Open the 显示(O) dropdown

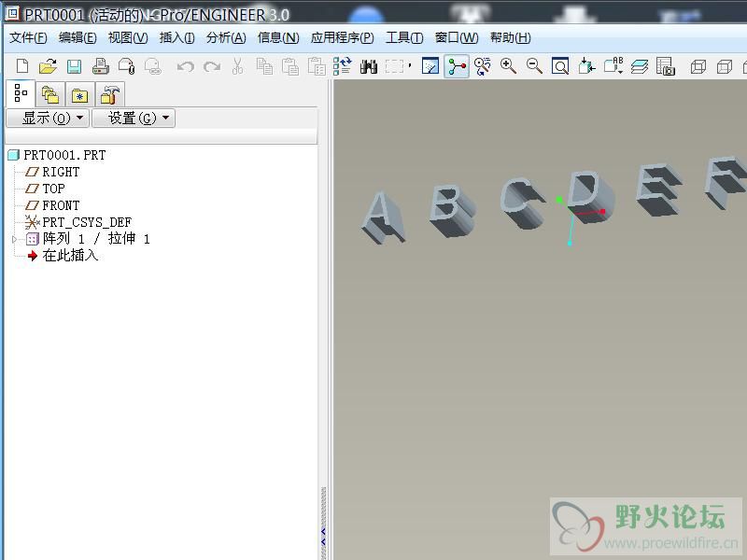(48, 118)
